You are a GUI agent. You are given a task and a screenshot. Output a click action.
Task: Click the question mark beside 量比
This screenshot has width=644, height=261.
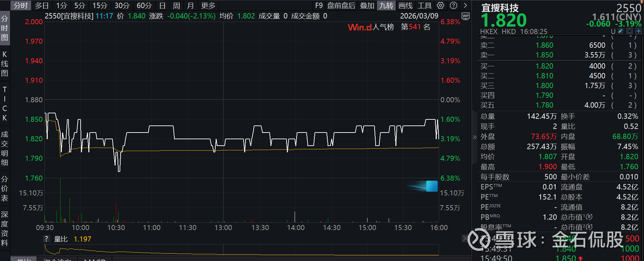pos(46,239)
